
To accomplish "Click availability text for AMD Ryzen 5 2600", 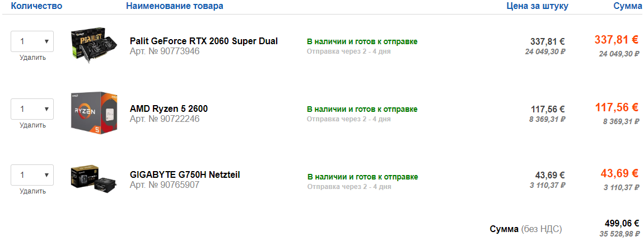I will tap(362, 110).
